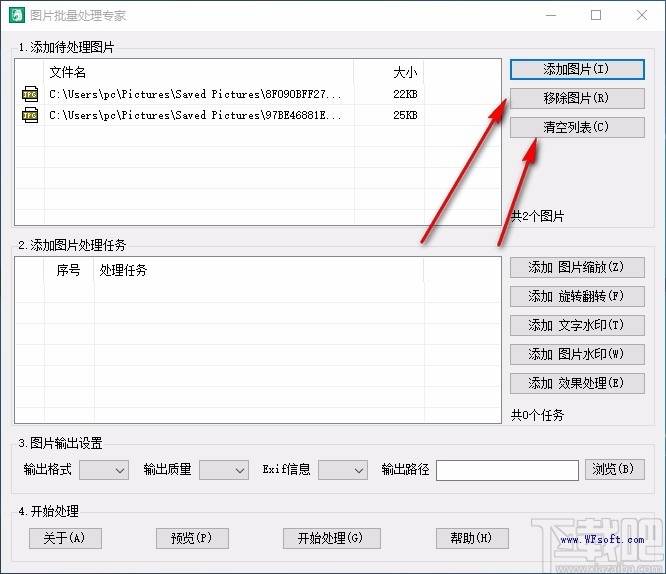Click the 共2个图片 count label

click(537, 216)
